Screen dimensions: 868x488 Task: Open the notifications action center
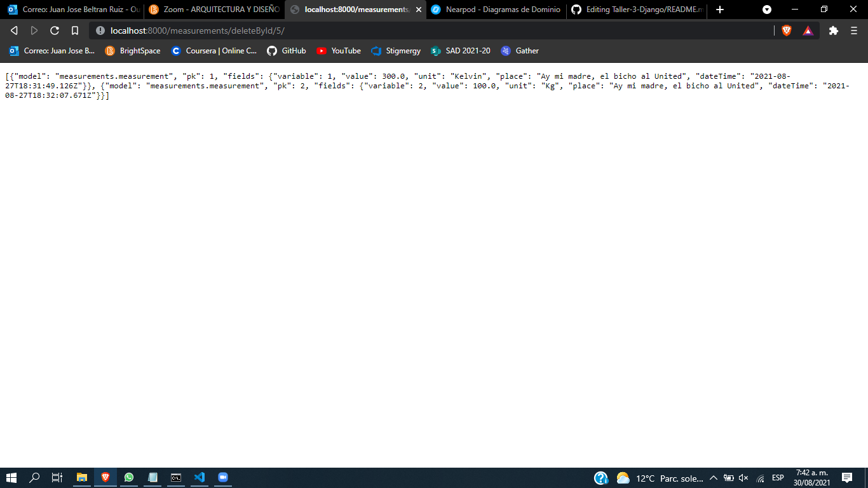point(847,478)
